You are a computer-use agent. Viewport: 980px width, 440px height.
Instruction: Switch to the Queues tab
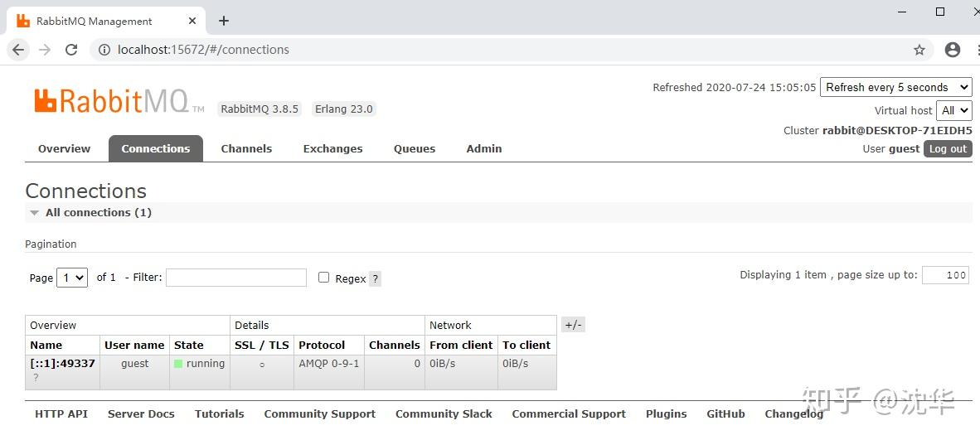click(x=415, y=149)
